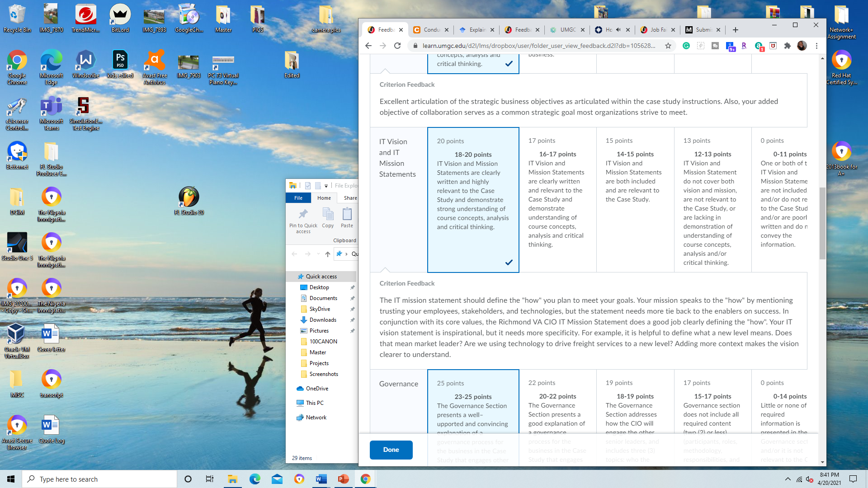The image size is (868, 488).
Task: Close the Conduct tab
Action: click(447, 30)
